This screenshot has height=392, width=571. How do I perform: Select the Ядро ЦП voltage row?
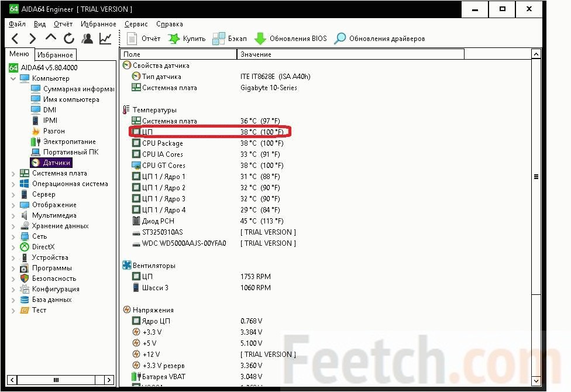click(x=197, y=321)
